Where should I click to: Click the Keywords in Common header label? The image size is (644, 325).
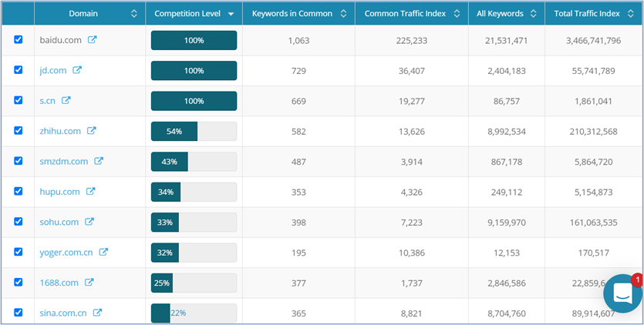pyautogui.click(x=292, y=14)
